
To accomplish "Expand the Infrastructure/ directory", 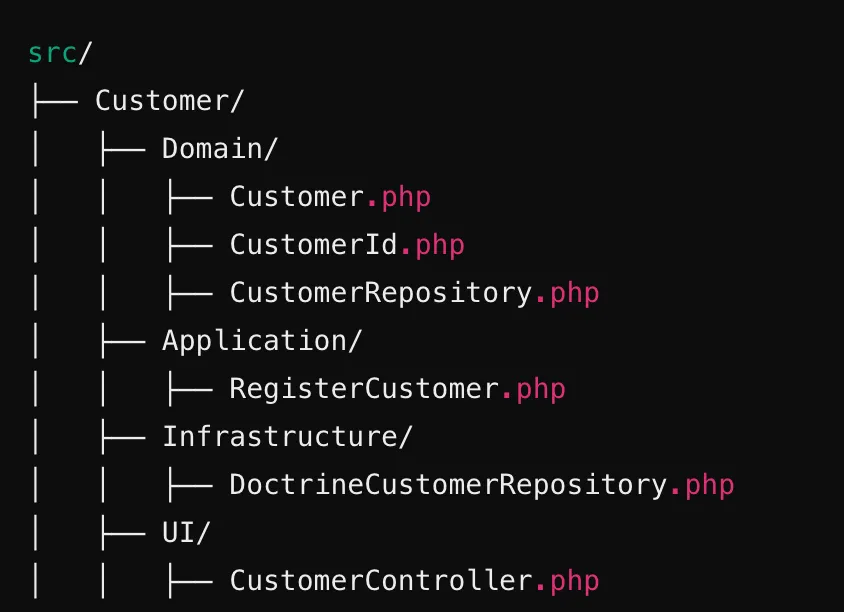I will click(x=287, y=436).
